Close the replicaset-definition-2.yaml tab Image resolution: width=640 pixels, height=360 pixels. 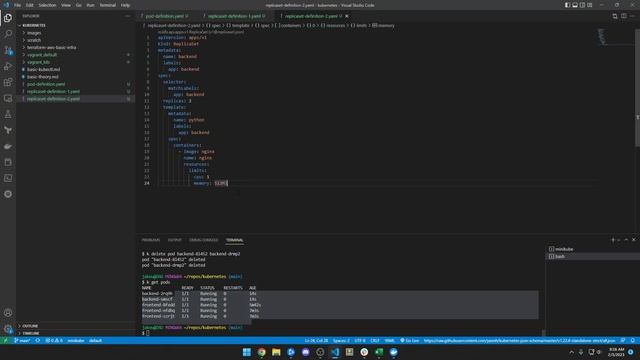[x=347, y=16]
